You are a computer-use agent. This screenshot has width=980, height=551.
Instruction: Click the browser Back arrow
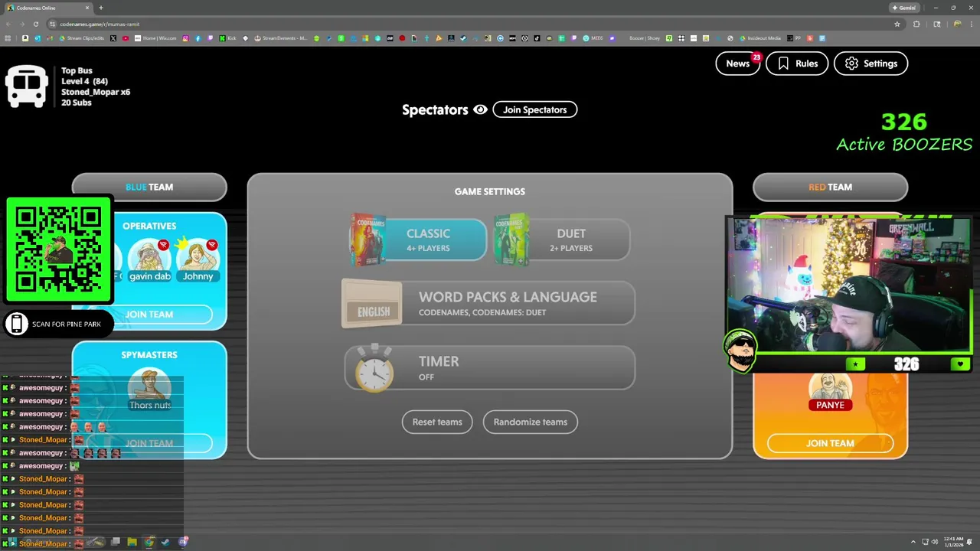tap(8, 24)
